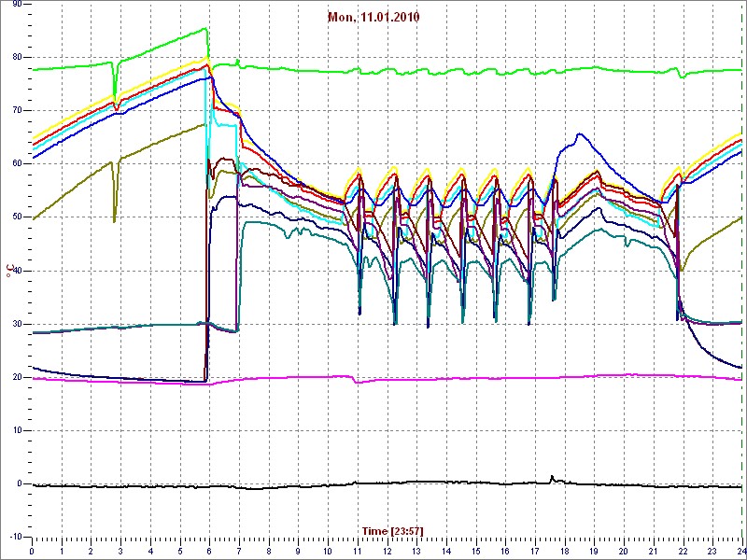Click the small black curve spike after 17 hours
The image size is (747, 560).
point(551,477)
